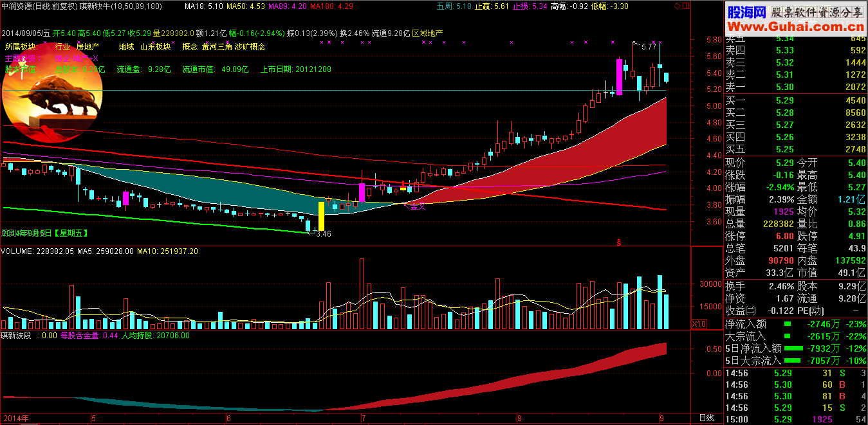Click the MA89: 4.20 legend value
The height and width of the screenshot is (425, 868).
click(x=287, y=6)
